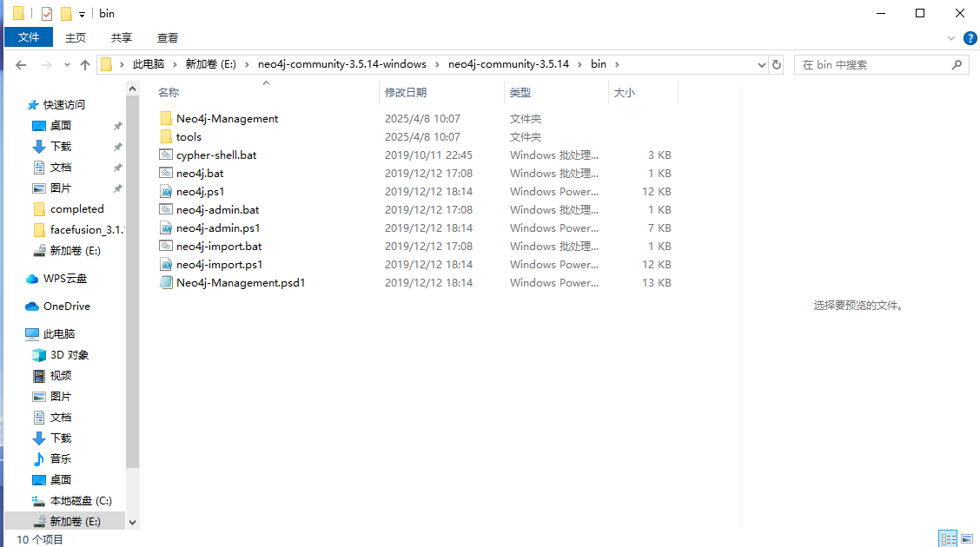Click the search magnifier icon
Viewport: 980px width, 547px height.
click(957, 64)
